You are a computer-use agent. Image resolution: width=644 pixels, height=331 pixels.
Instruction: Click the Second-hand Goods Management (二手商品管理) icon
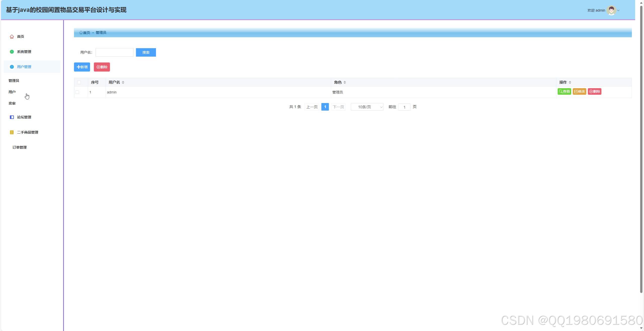click(x=12, y=132)
